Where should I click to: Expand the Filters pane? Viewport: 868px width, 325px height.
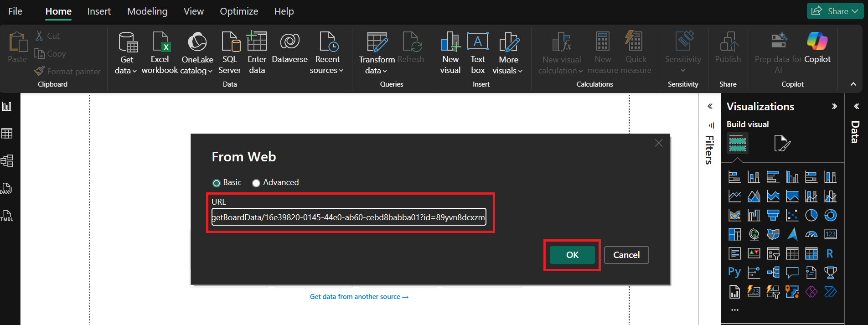point(710,106)
